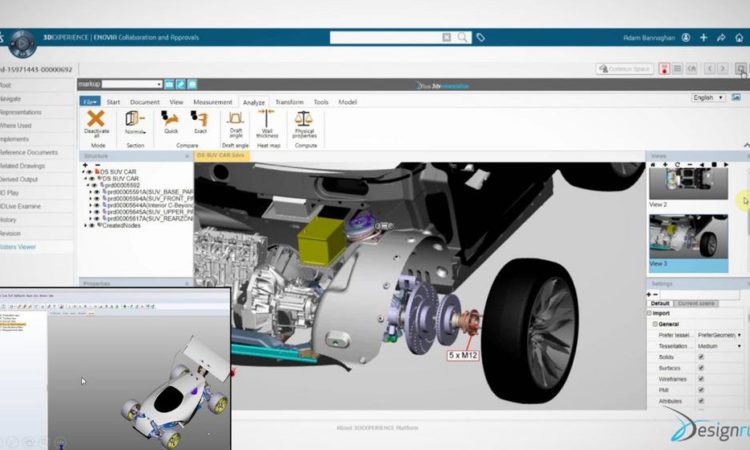Open the File menu
Screen dimensions: 750x450
coord(90,101)
